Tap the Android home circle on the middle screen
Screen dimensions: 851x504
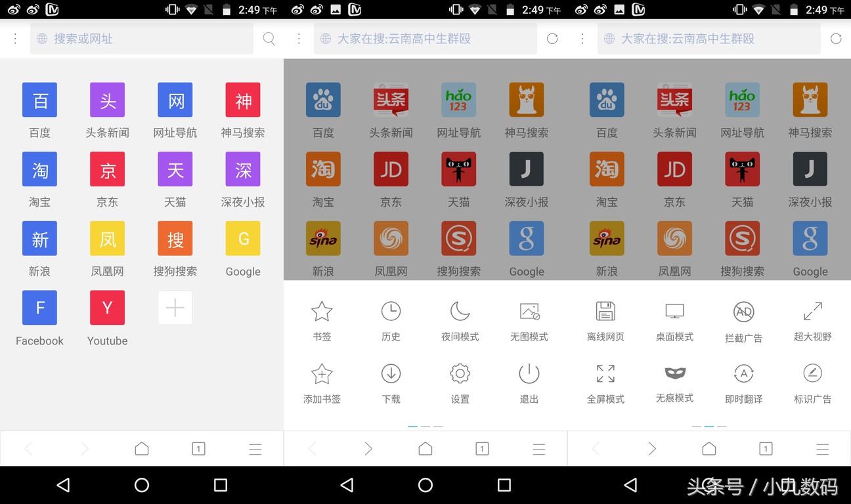(425, 485)
